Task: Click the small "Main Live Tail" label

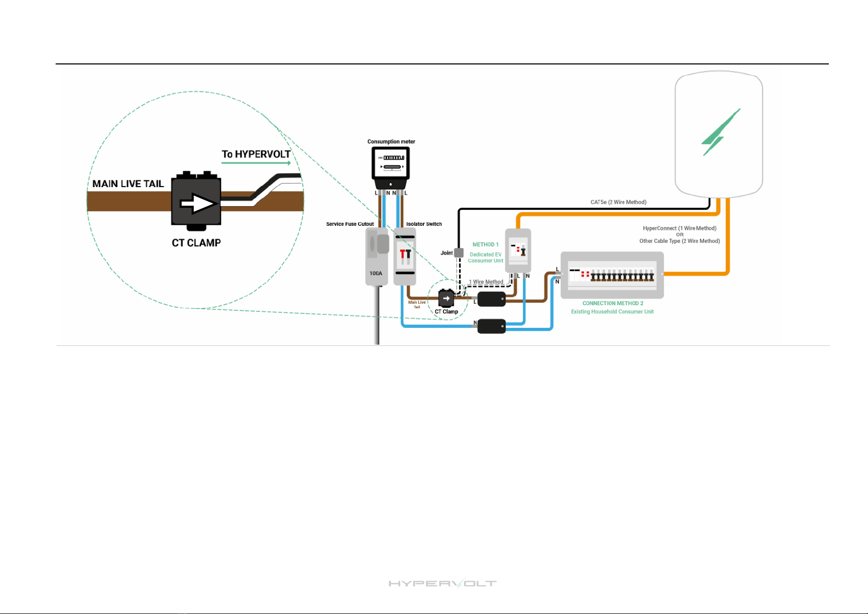Action: [x=417, y=305]
